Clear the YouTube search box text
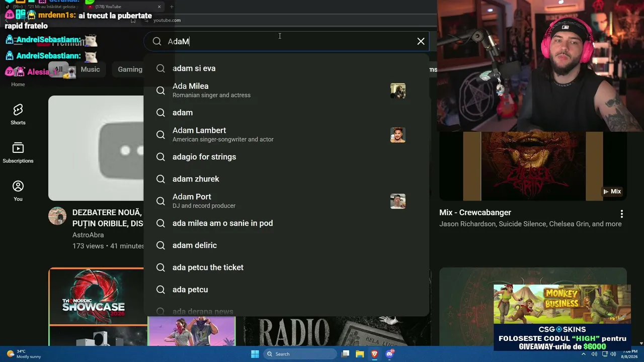 pyautogui.click(x=421, y=41)
